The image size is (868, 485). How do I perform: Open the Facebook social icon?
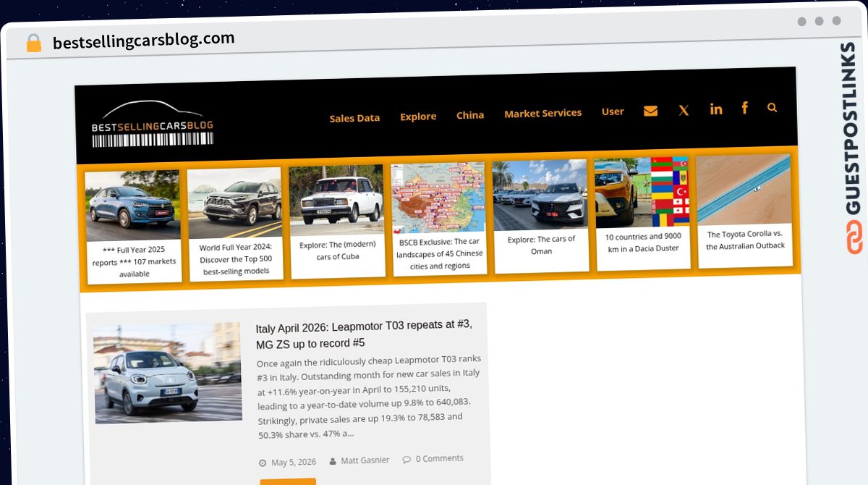[744, 108]
